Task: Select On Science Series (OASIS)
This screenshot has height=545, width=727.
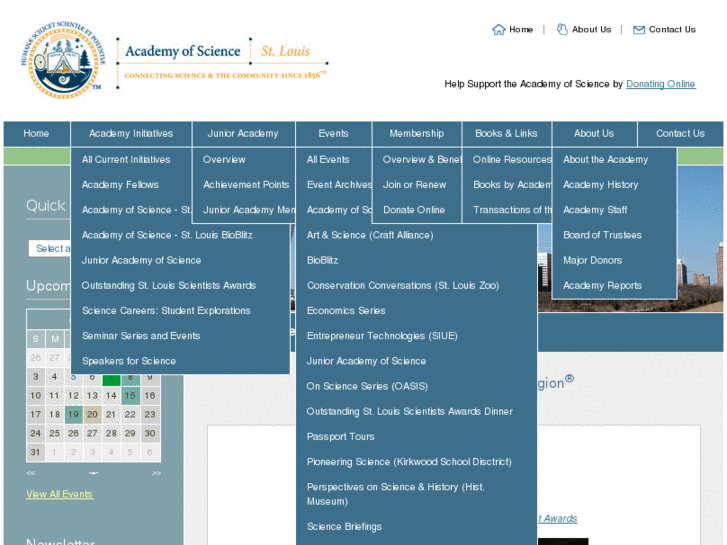Action: (x=367, y=386)
